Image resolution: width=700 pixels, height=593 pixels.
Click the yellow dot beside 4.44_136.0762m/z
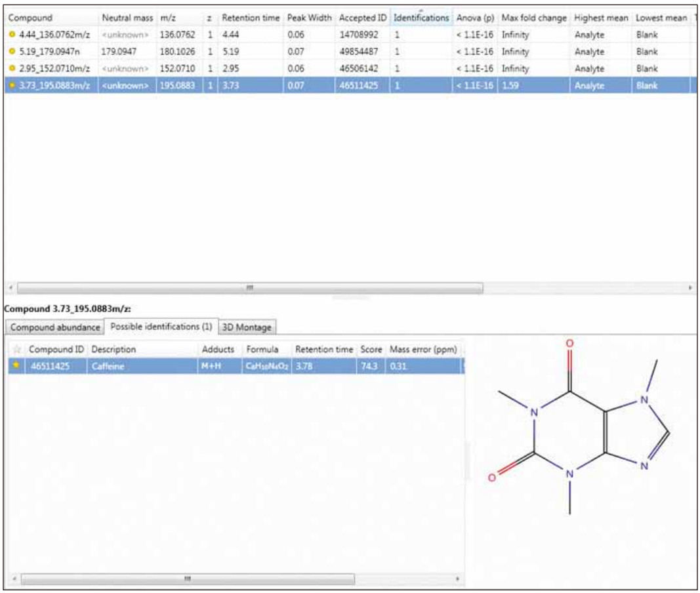tap(11, 35)
